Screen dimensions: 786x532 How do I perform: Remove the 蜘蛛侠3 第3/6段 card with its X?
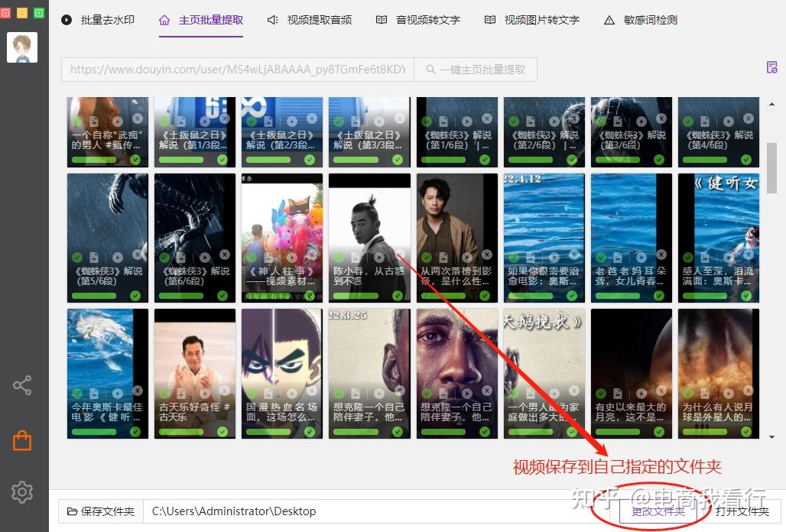coord(661,118)
